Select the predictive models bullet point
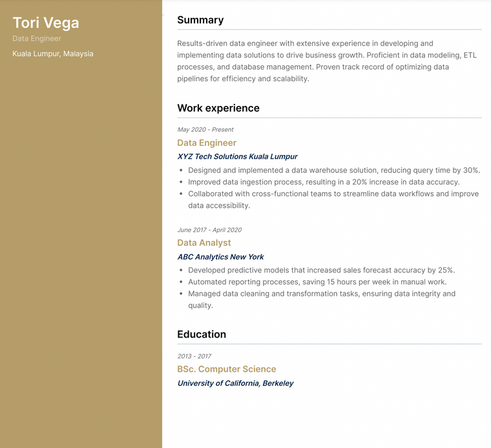The image size is (491, 448). click(321, 270)
